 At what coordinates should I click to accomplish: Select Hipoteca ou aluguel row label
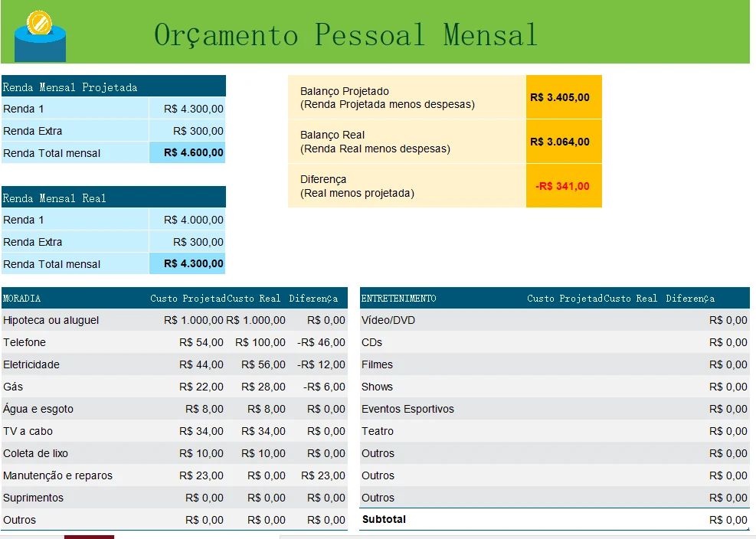tap(51, 321)
